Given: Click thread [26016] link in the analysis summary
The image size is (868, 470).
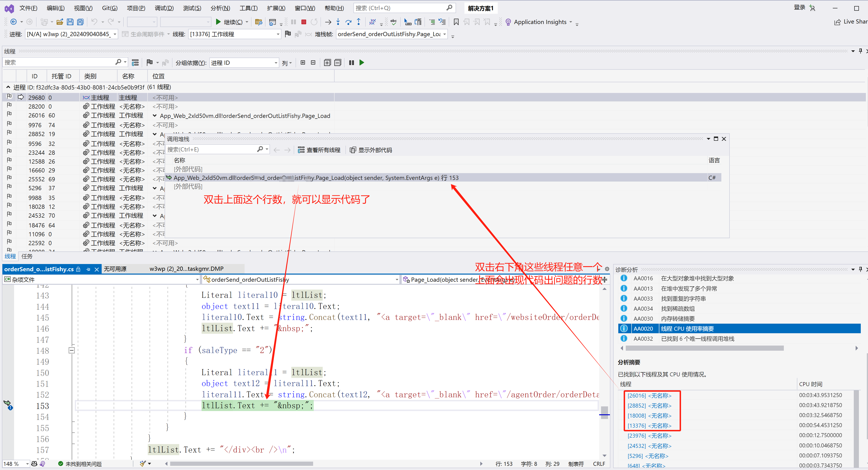Looking at the screenshot, I should (649, 396).
